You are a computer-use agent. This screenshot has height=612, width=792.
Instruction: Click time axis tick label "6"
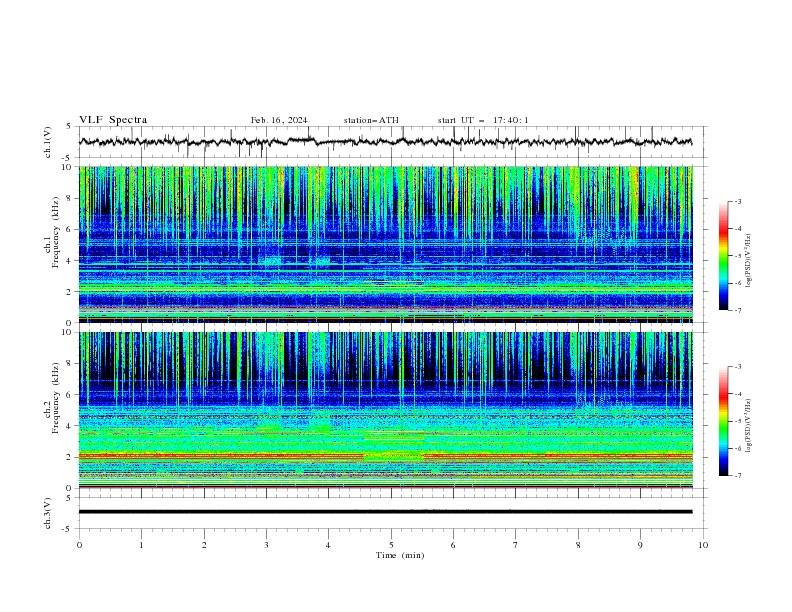(x=453, y=545)
